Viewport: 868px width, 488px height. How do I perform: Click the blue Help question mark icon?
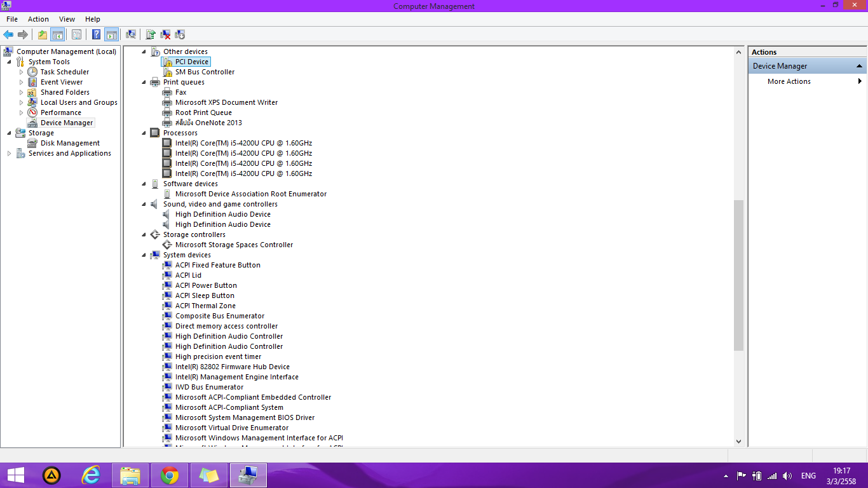97,34
